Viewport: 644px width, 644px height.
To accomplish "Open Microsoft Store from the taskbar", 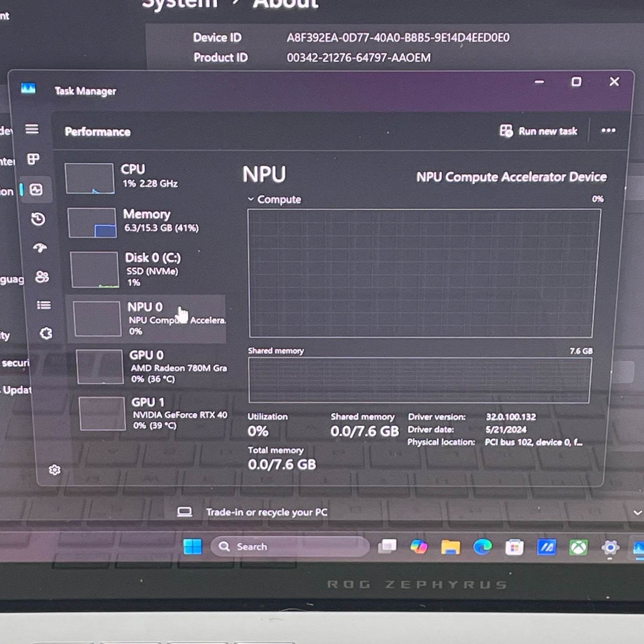I will point(514,547).
